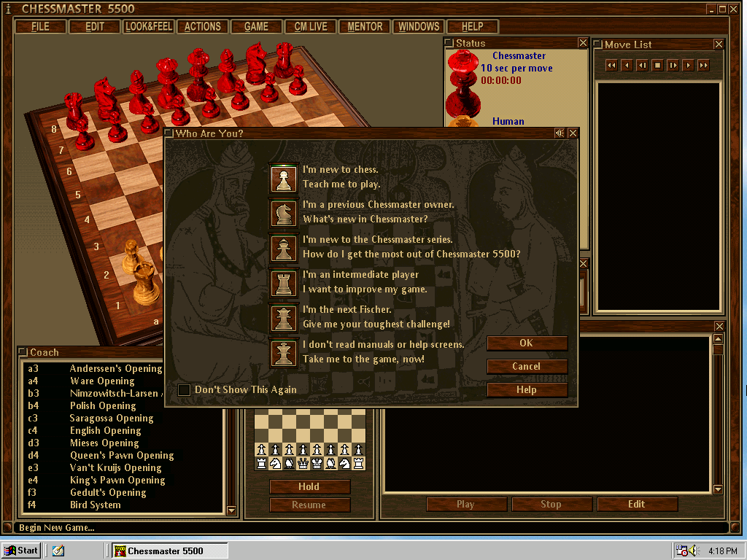Open the WINDOWS menu

(x=419, y=27)
